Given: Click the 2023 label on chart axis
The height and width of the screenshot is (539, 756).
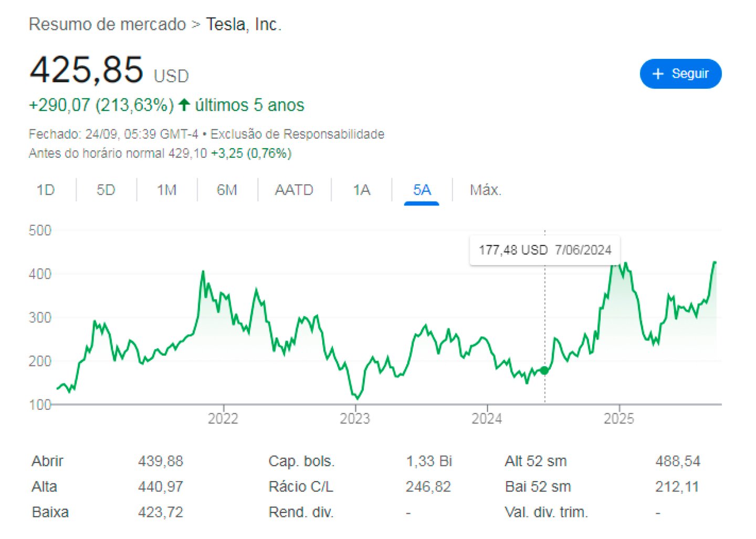Looking at the screenshot, I should click(355, 419).
